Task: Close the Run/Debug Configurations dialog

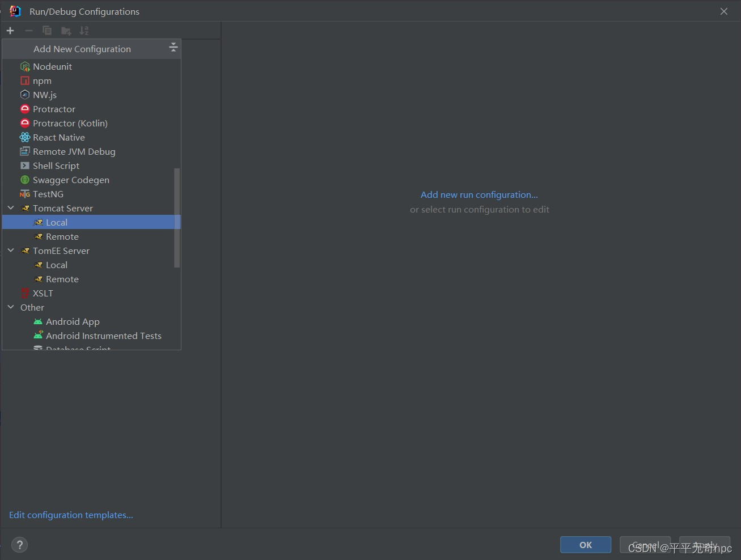Action: coord(724,11)
